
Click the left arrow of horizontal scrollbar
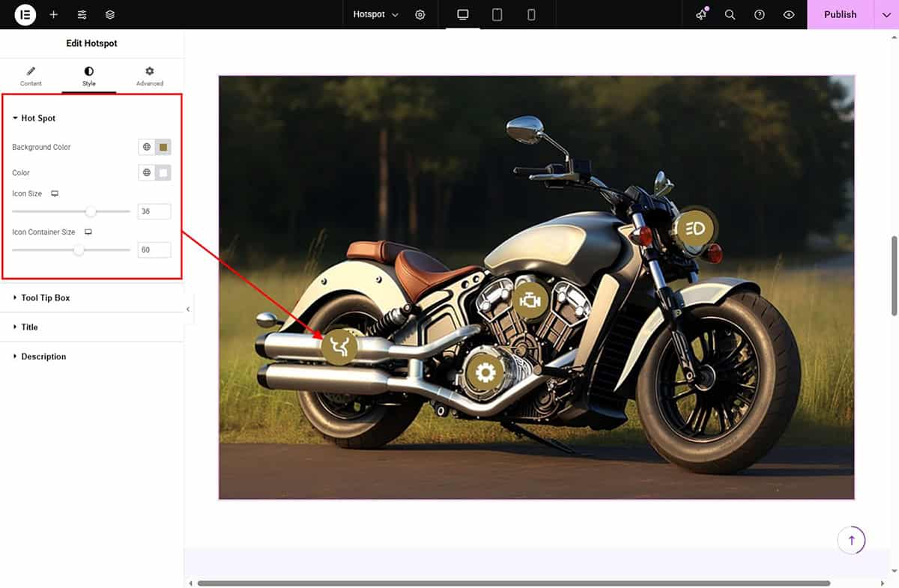pyautogui.click(x=190, y=583)
